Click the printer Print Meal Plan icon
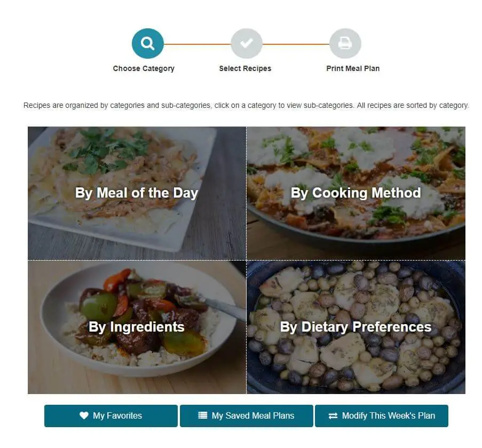This screenshot has height=448, width=482. click(345, 44)
